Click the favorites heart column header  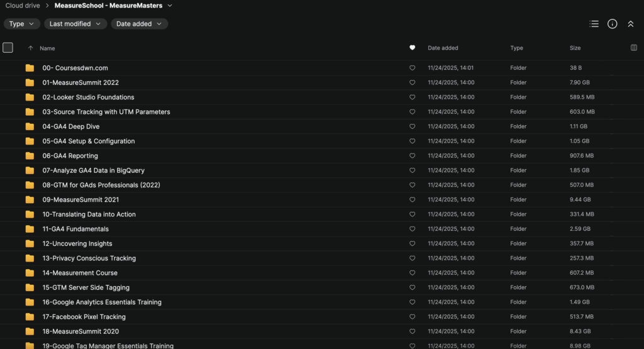click(412, 48)
